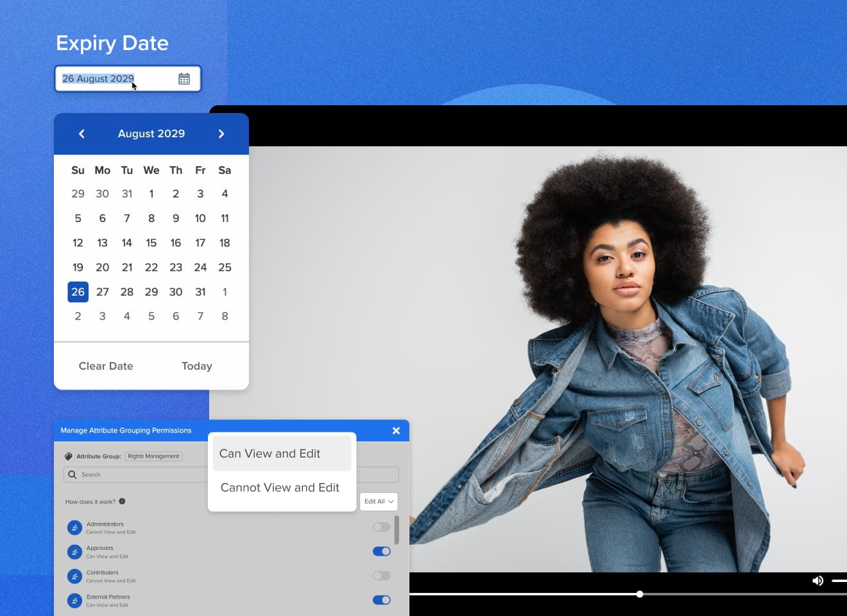The image size is (847, 616).
Task: Click the Today button in calendar
Action: click(197, 366)
